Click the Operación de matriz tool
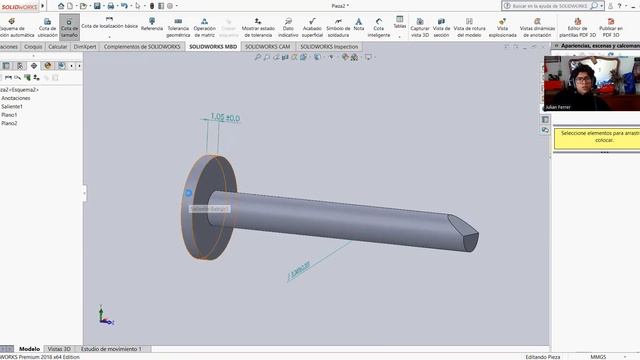This screenshot has height=360, width=640. 204,27
